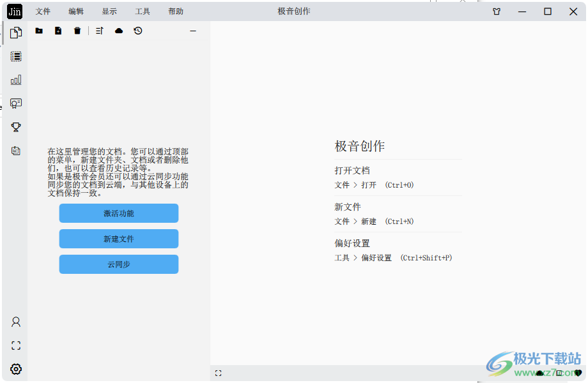
Task: Maximize the 极音创作 window
Action: (548, 11)
